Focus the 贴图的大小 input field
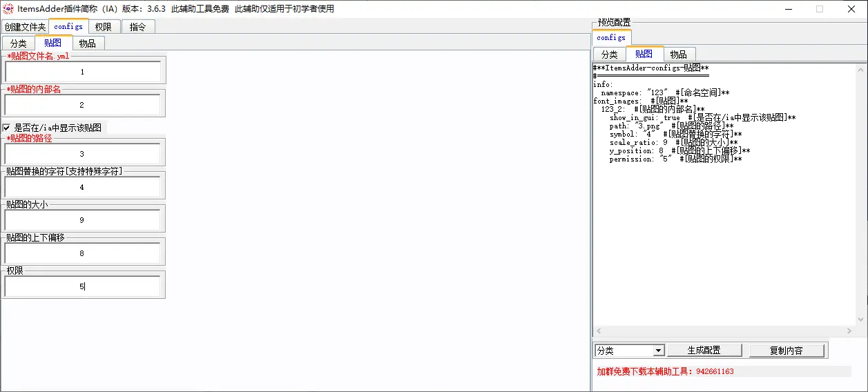The image size is (868, 392). (83, 220)
